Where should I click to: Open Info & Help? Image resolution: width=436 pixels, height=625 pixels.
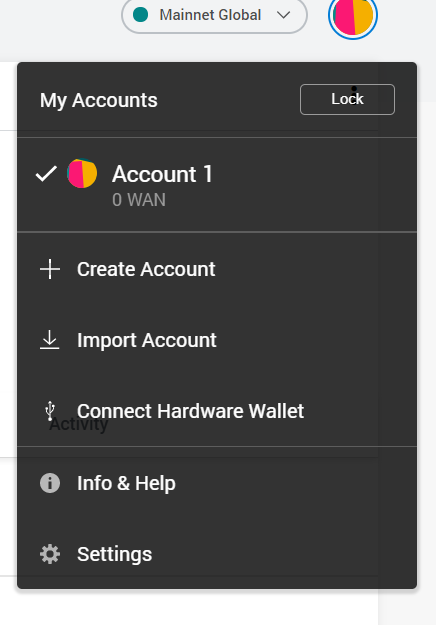(x=217, y=483)
